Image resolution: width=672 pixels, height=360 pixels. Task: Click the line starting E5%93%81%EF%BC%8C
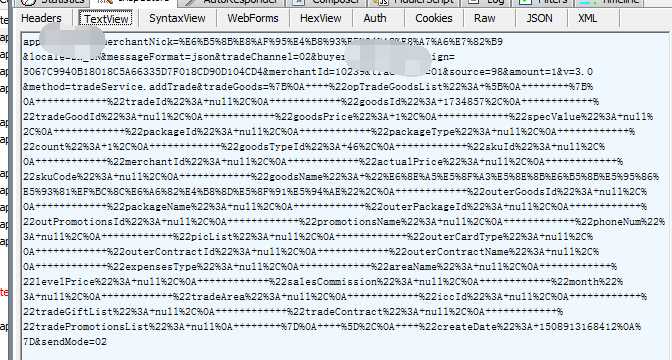click(335, 192)
